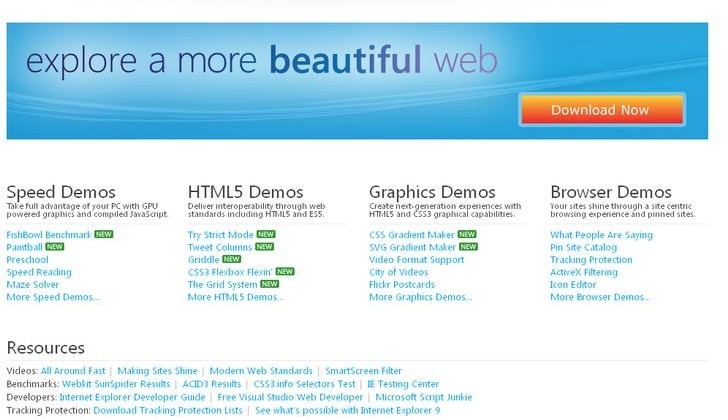
Task: Open the Griddle demo link
Action: (x=203, y=260)
